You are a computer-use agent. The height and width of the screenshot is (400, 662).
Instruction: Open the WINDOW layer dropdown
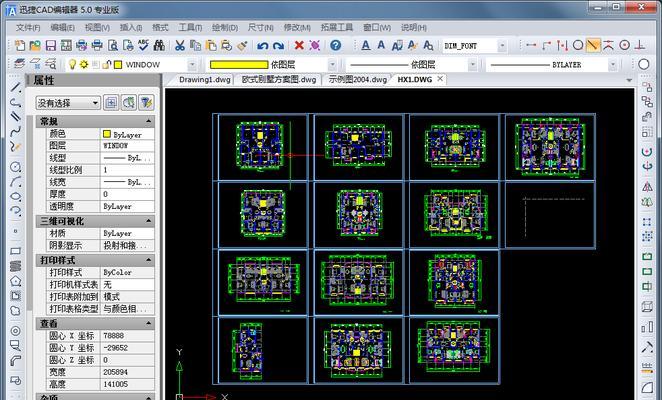click(192, 65)
